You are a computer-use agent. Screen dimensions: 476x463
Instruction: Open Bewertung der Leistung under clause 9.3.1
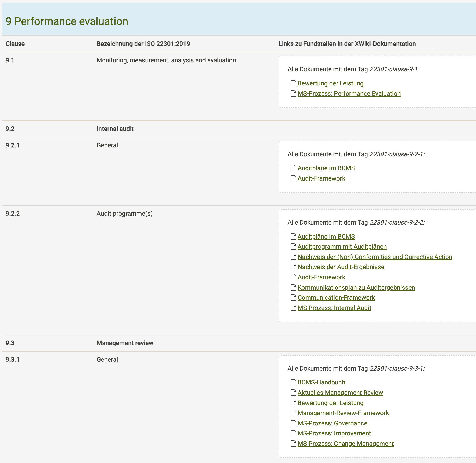pyautogui.click(x=330, y=403)
